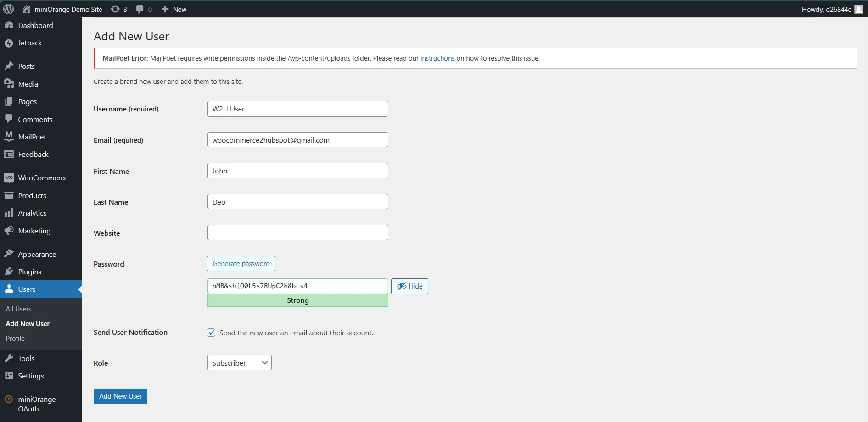Image resolution: width=868 pixels, height=422 pixels.
Task: Select Profile in the Users submenu
Action: pos(15,338)
